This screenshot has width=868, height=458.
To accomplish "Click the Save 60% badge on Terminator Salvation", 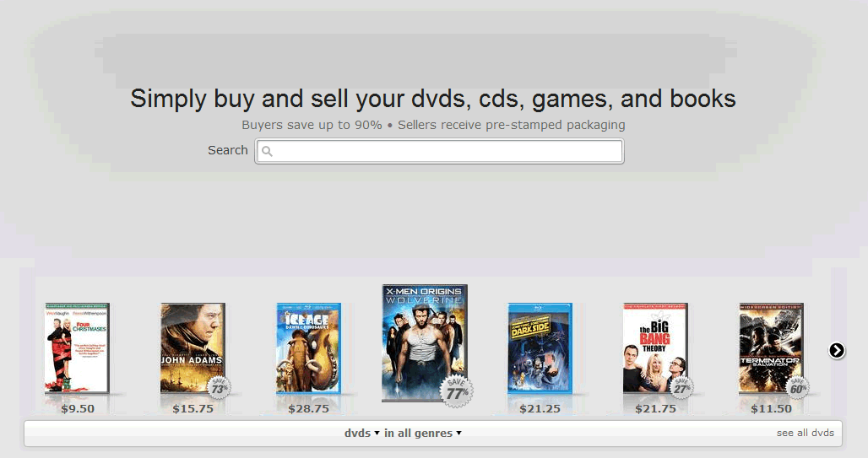I will coord(797,387).
